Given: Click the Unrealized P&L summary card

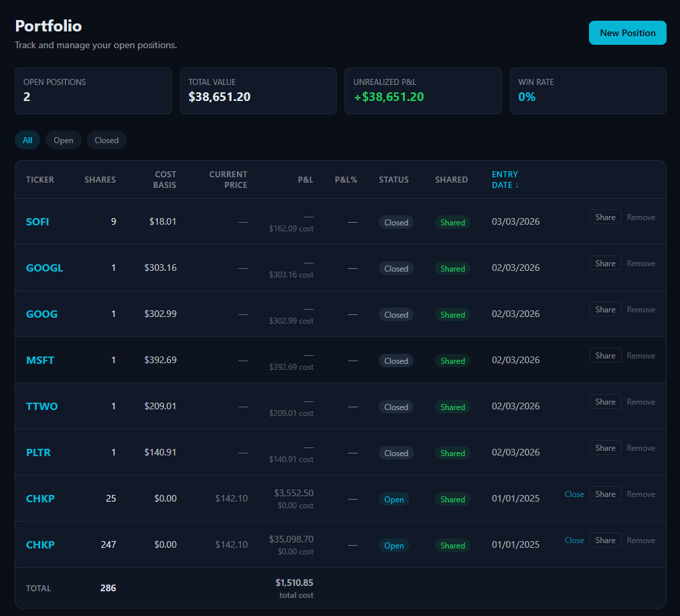Looking at the screenshot, I should tap(423, 91).
